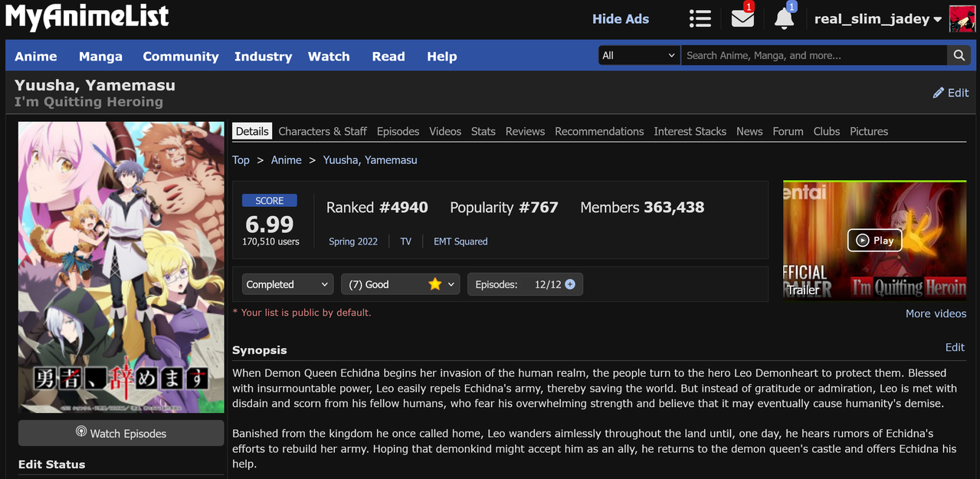
Task: Click 'I'm Quitting Heroing' subtitle
Action: 89,102
